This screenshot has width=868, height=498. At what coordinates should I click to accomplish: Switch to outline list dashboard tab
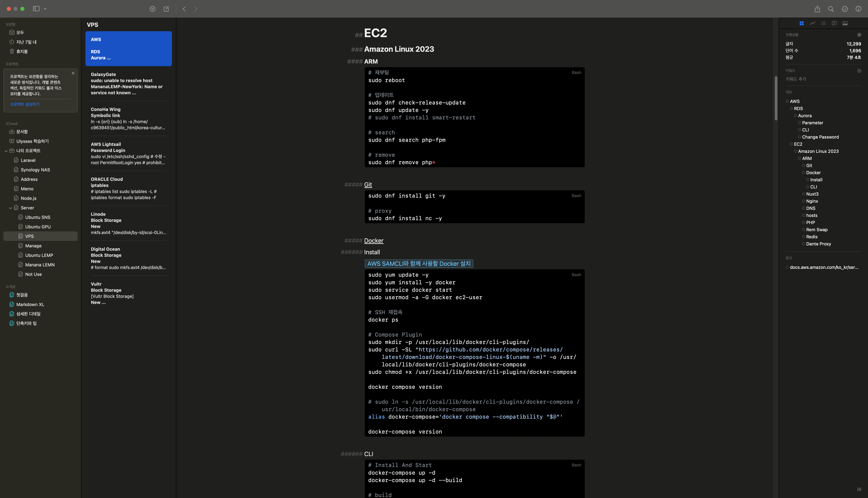(823, 23)
